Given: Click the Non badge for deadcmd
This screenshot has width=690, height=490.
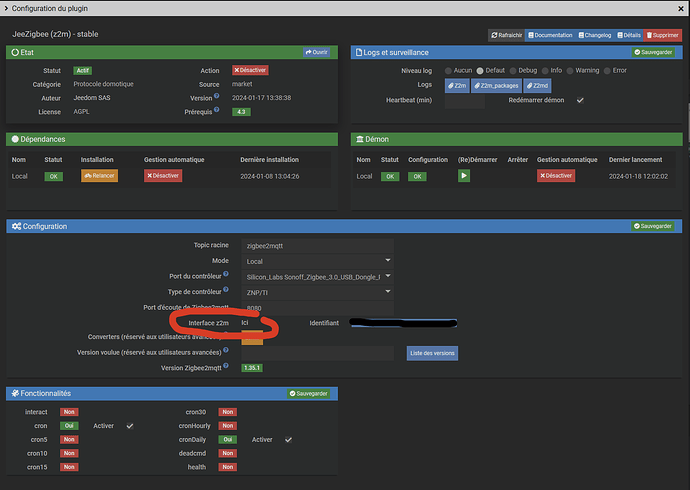Looking at the screenshot, I should tap(228, 453).
